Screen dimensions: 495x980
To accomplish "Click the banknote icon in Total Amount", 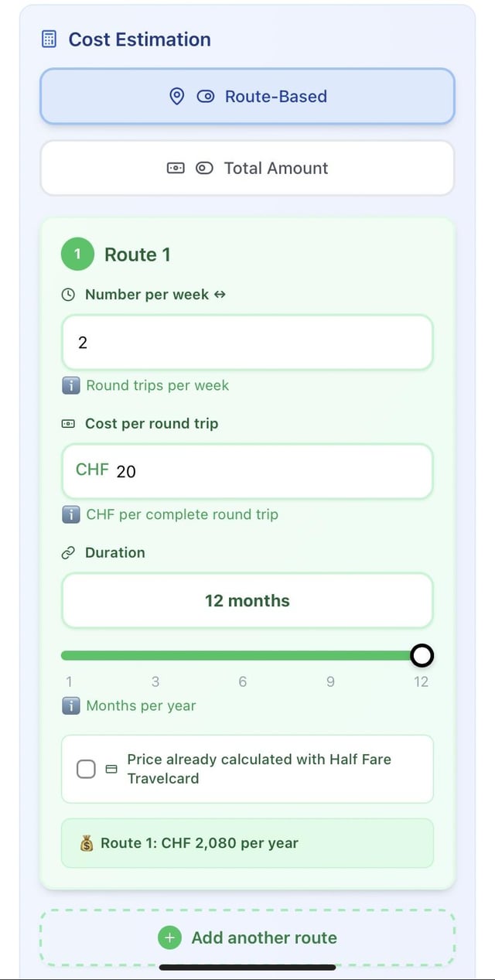I will coord(176,168).
